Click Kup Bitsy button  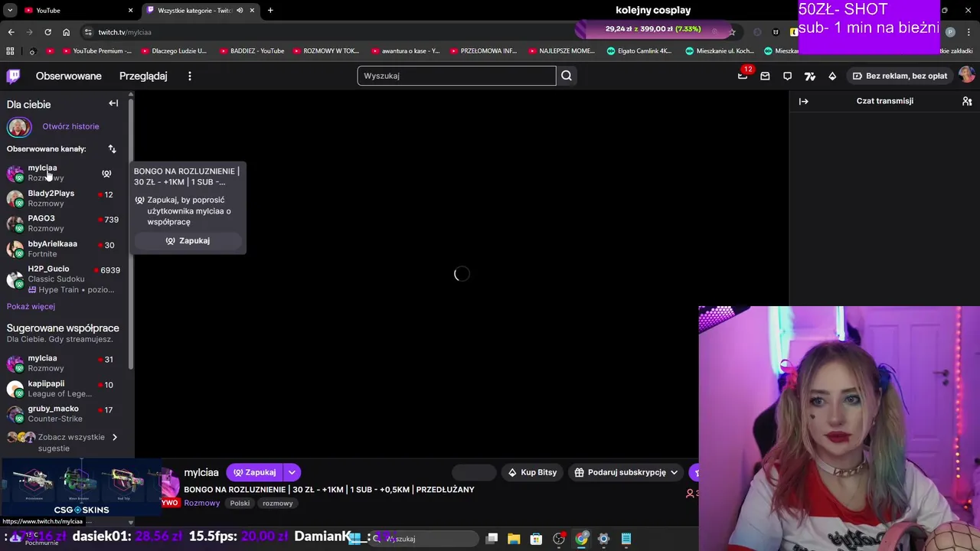(x=531, y=472)
